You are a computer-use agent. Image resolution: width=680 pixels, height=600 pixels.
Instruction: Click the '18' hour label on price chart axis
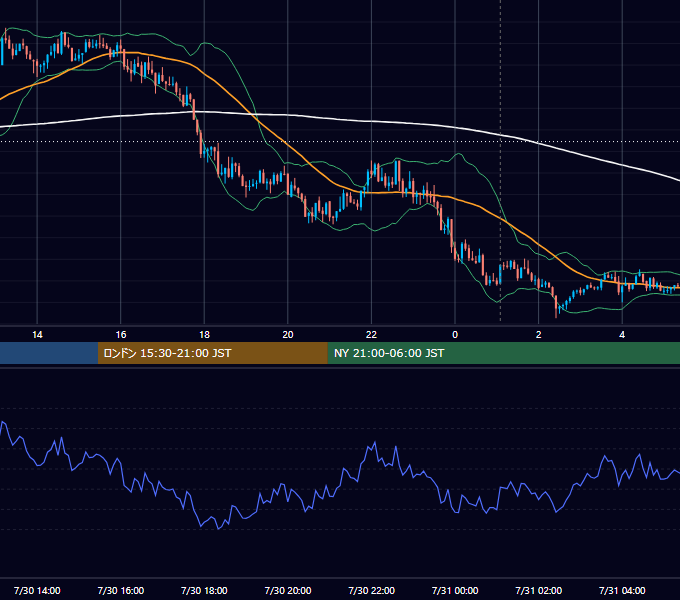coord(204,335)
